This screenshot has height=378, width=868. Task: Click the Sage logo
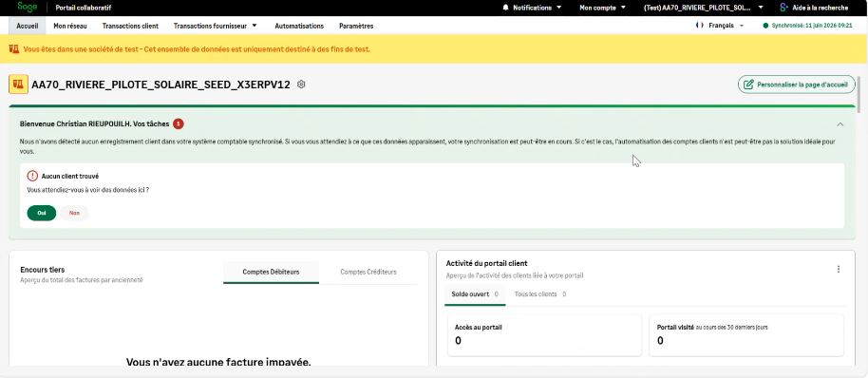coord(27,8)
